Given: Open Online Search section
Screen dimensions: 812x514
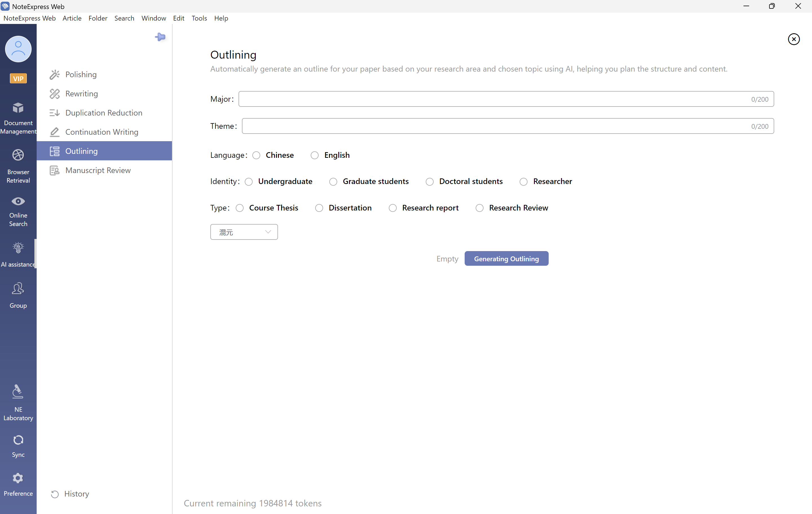Looking at the screenshot, I should point(18,212).
